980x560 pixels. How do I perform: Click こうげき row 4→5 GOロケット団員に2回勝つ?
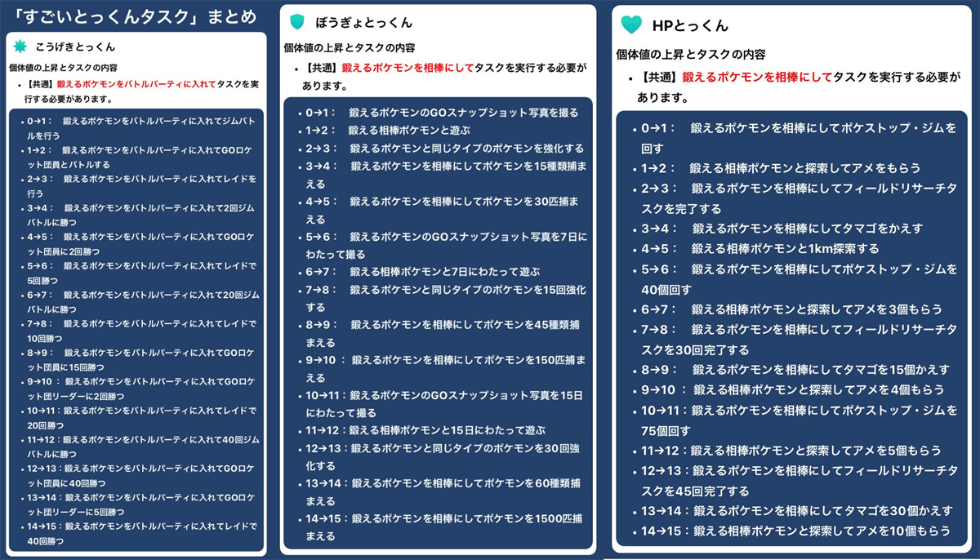[140, 245]
